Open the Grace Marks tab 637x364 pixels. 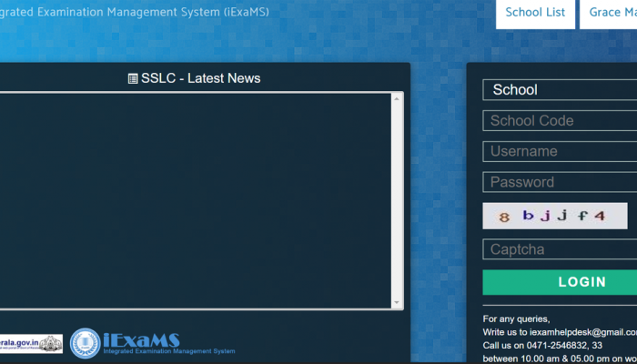click(609, 14)
